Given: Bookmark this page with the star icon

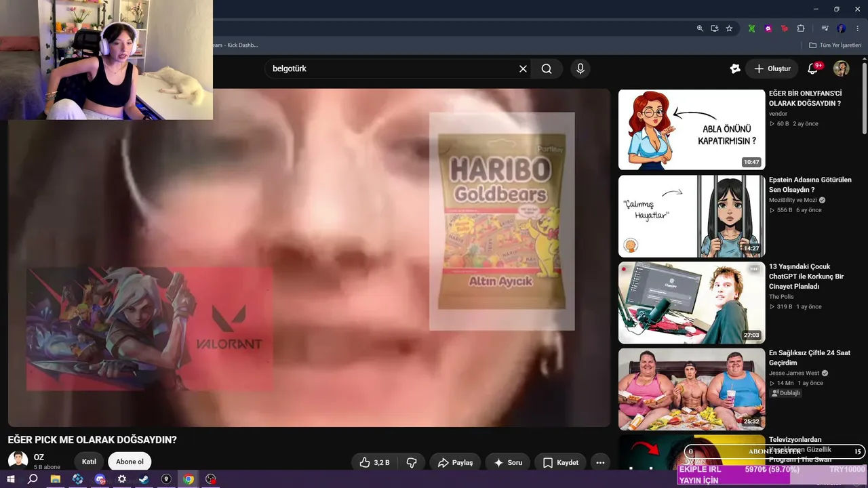Looking at the screenshot, I should pyautogui.click(x=729, y=28).
